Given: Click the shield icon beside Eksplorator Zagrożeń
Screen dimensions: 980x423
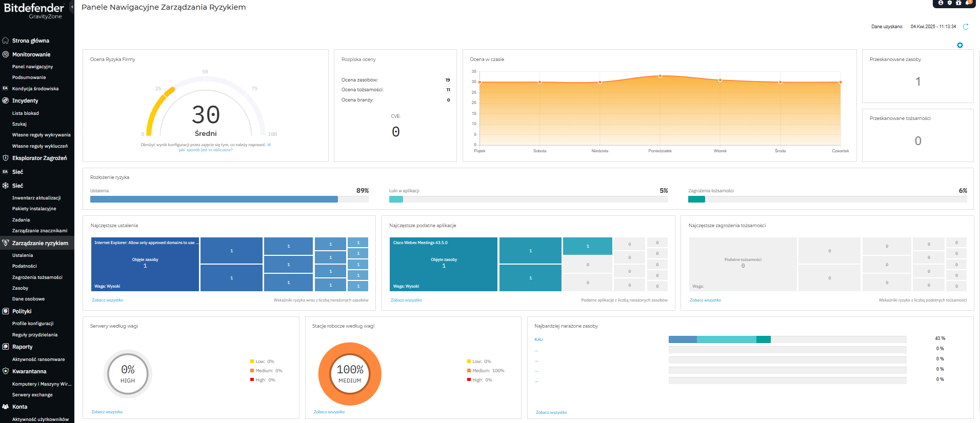Looking at the screenshot, I should [x=6, y=158].
